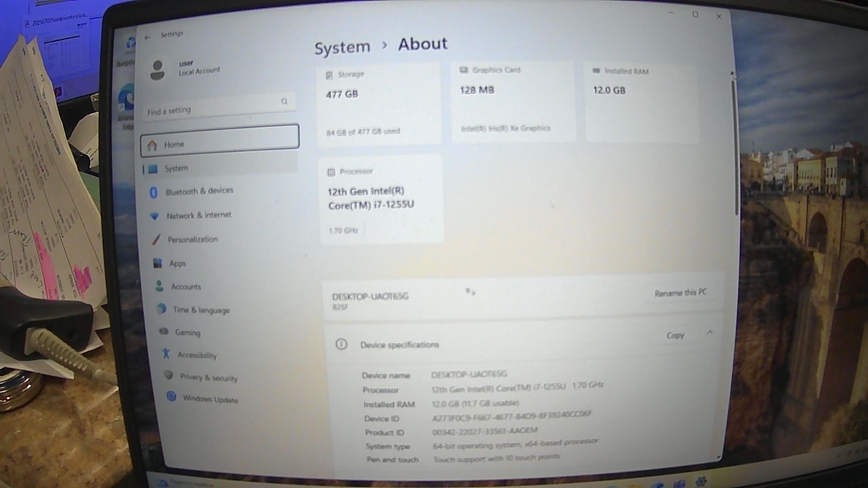The width and height of the screenshot is (868, 488).
Task: Click the Windows Update arrows icon
Action: [171, 396]
